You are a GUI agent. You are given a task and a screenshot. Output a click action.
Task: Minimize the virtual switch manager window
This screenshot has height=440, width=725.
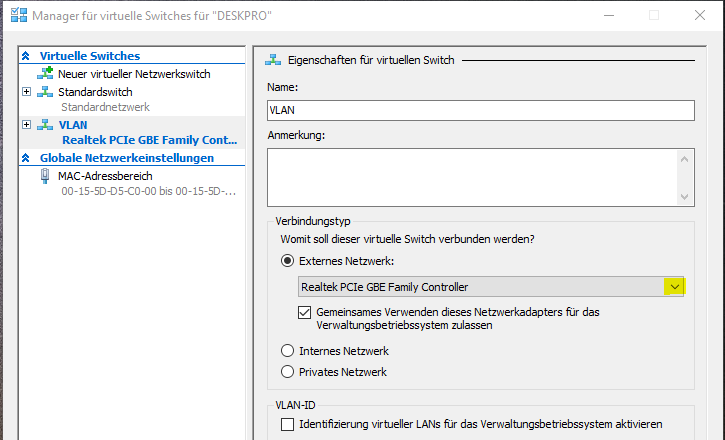[609, 15]
